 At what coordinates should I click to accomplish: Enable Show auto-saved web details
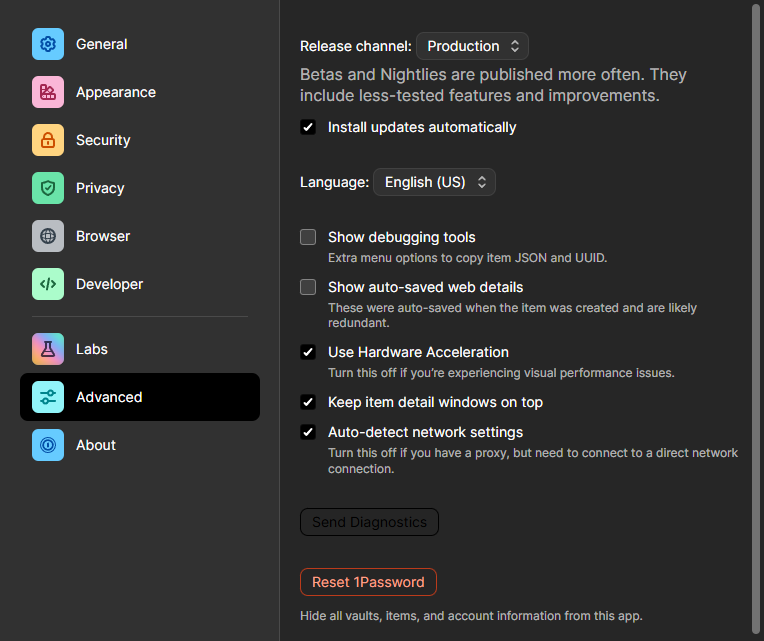(308, 287)
